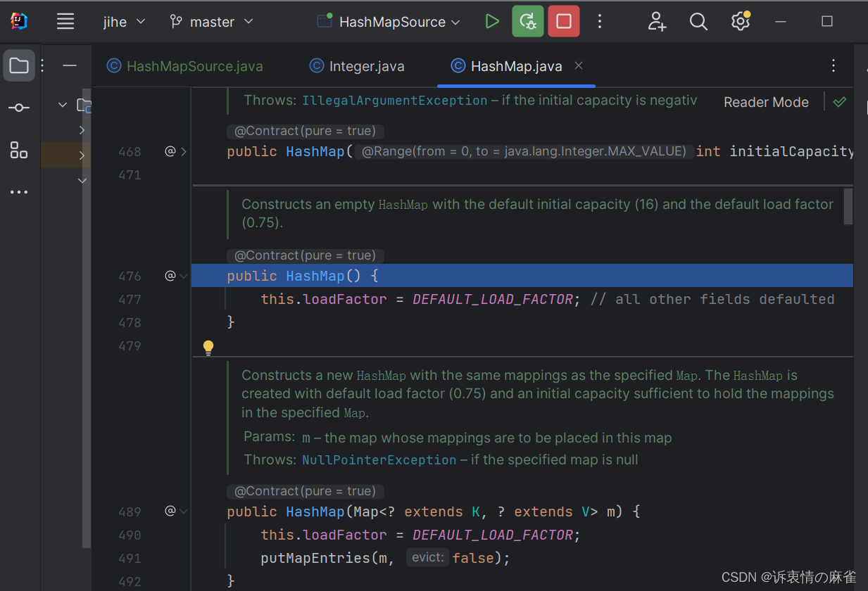The height and width of the screenshot is (591, 868).
Task: Open the Structure tool window icon
Action: [19, 150]
